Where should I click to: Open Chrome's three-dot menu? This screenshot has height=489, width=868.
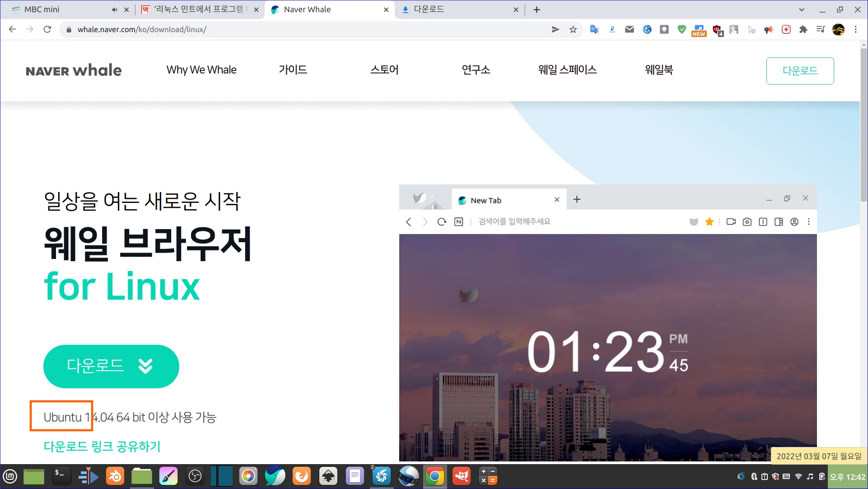(855, 29)
